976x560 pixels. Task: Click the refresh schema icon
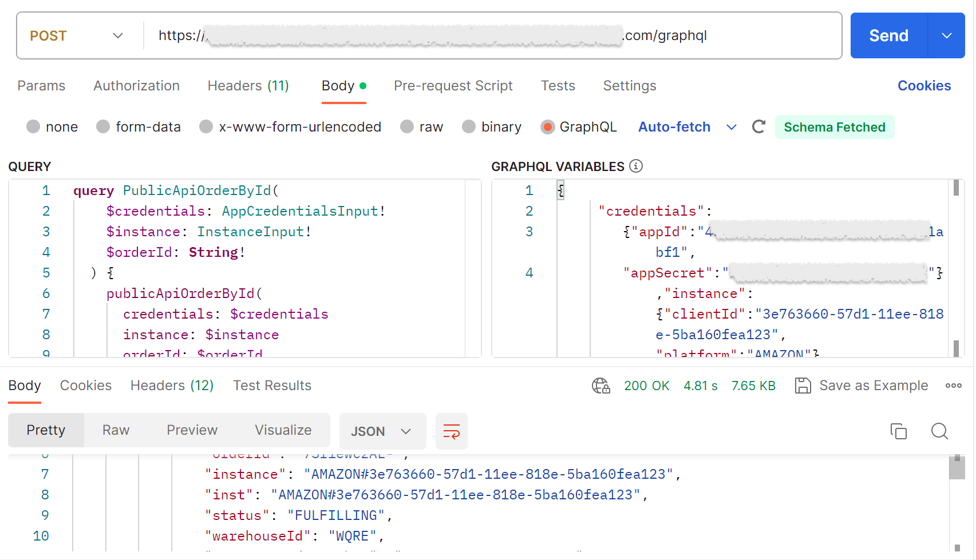click(758, 127)
